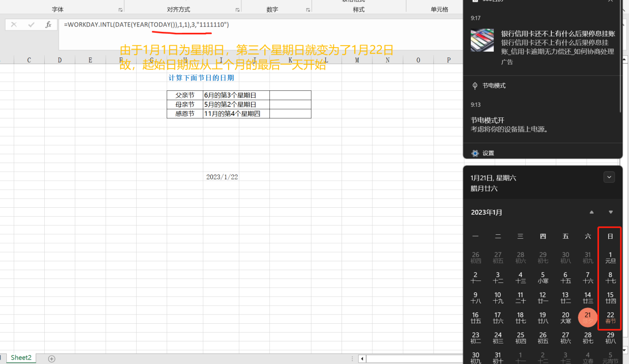Click the 节电模式 group header

pyautogui.click(x=494, y=85)
